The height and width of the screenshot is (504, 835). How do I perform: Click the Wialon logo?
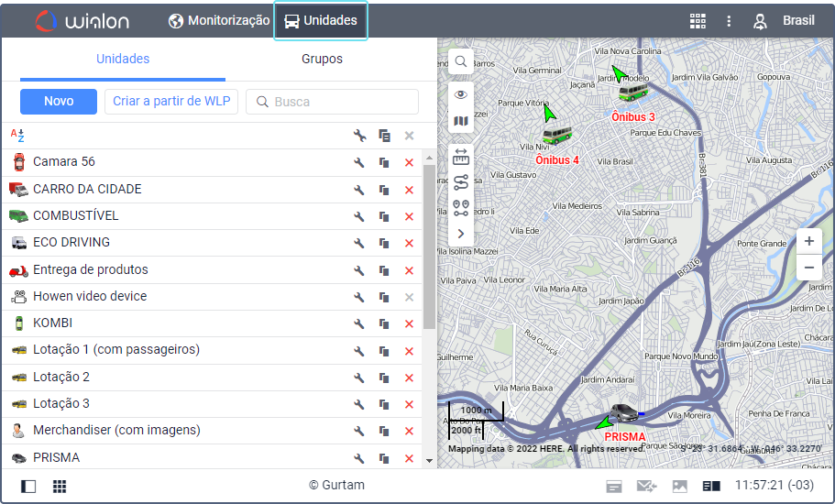[82, 21]
